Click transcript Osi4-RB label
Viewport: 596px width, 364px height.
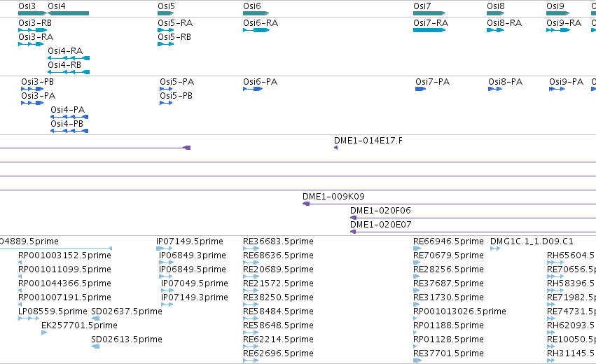click(64, 65)
